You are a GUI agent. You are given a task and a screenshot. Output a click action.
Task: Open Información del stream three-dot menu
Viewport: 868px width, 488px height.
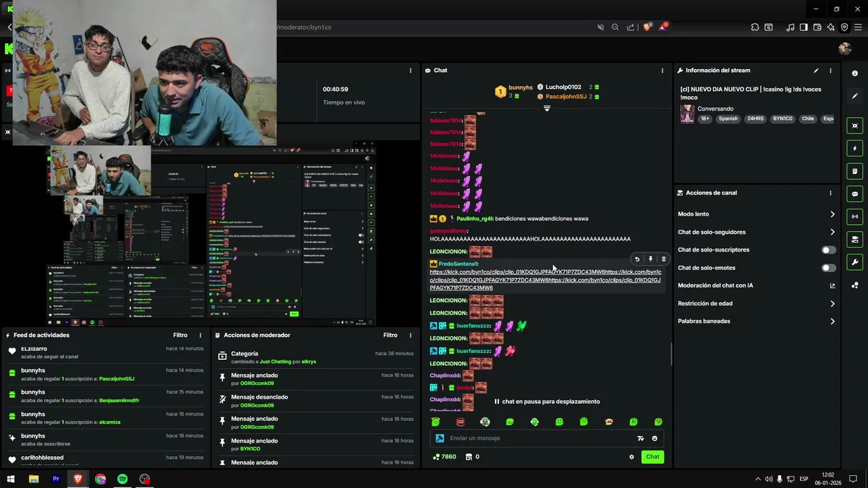point(830,70)
